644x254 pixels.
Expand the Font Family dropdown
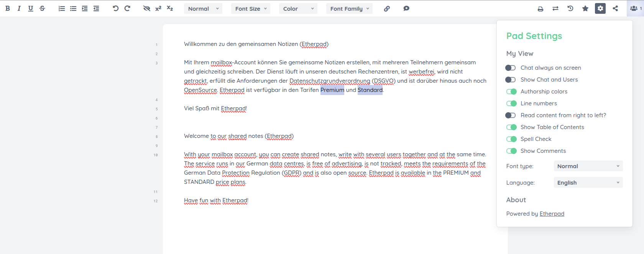(349, 8)
